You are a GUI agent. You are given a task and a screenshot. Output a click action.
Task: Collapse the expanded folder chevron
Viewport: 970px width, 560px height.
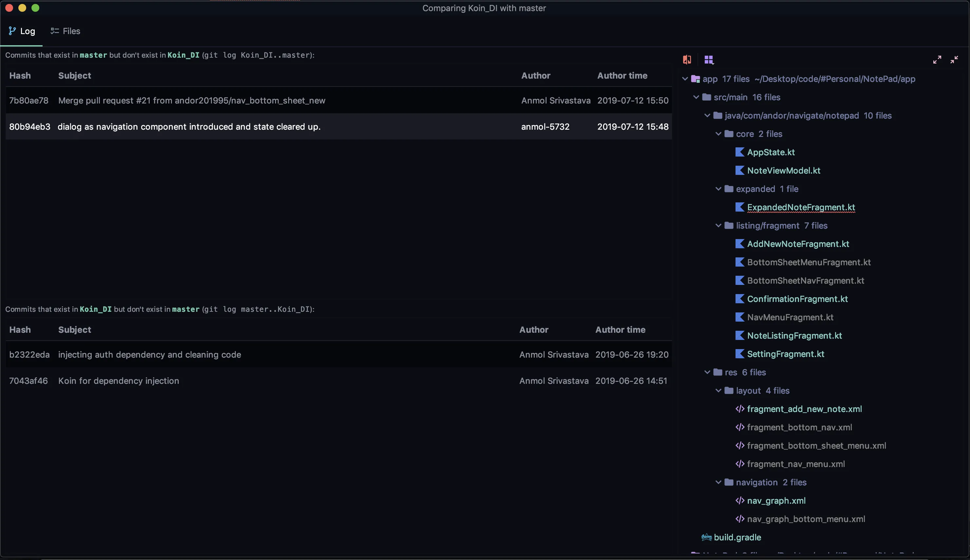click(718, 189)
